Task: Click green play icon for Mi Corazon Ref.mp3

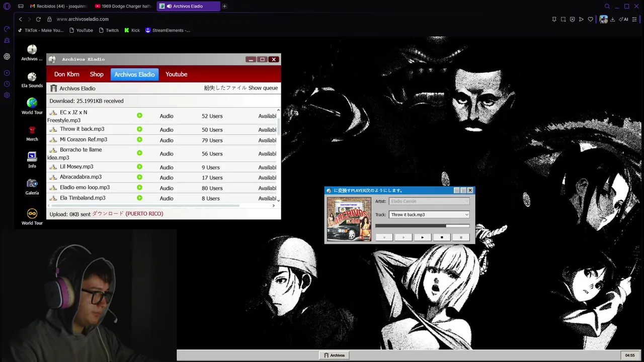Action: click(x=139, y=139)
